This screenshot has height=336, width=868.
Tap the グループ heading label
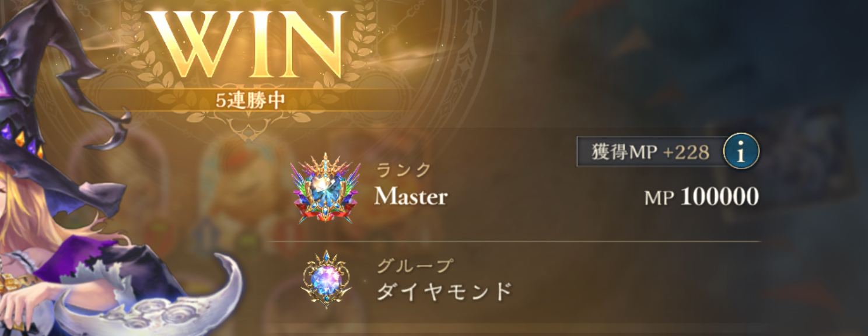414,265
